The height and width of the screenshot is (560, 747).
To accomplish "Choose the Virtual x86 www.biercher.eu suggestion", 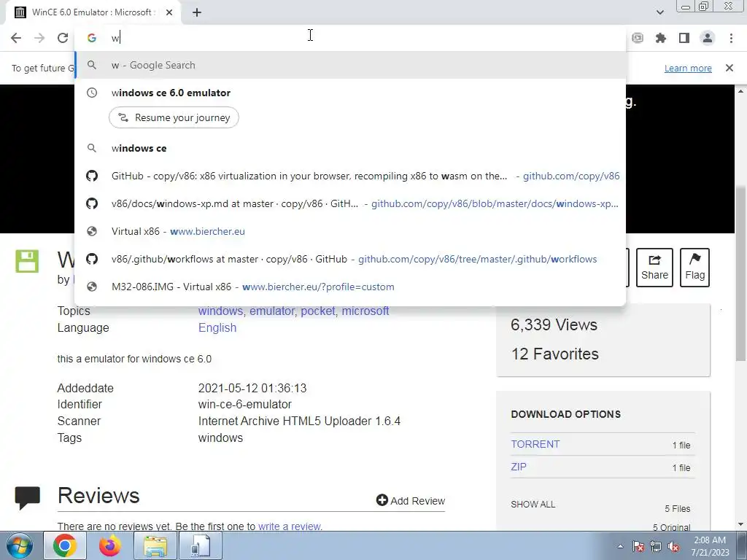I will coord(350,231).
